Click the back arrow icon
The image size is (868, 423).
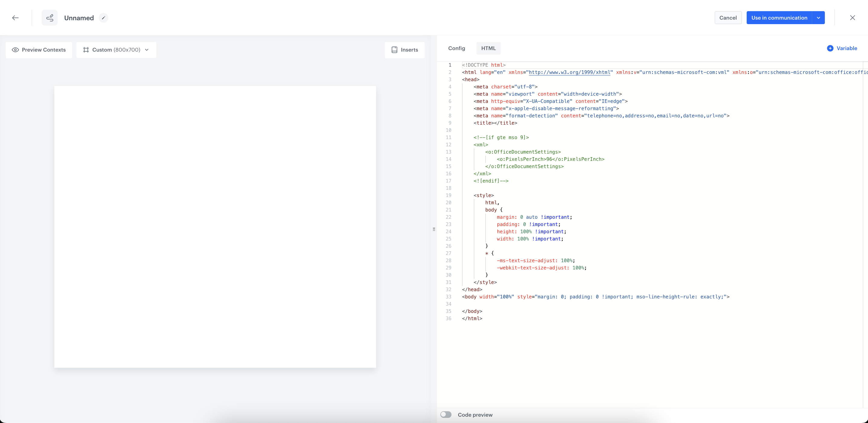pos(15,17)
